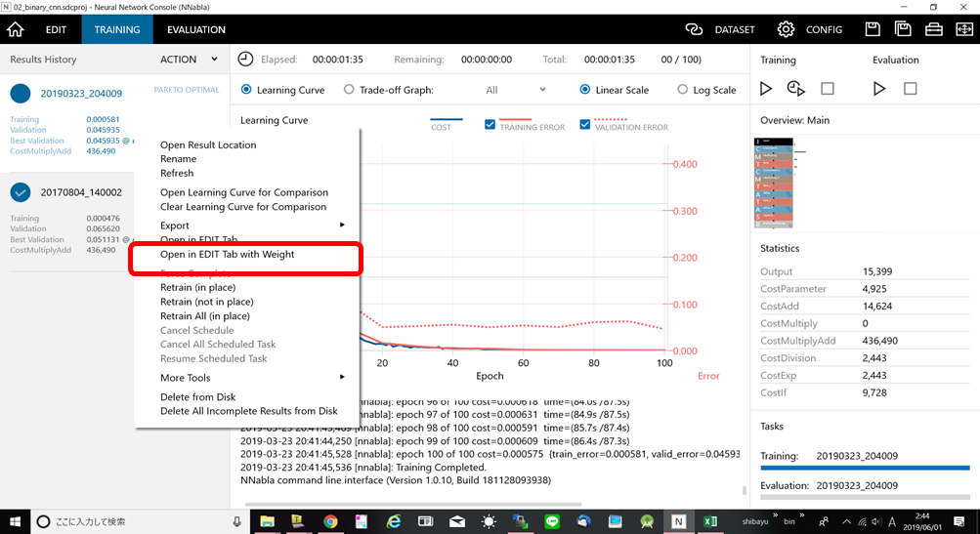Go to the Home screen icon
The image size is (980, 534).
(15, 29)
